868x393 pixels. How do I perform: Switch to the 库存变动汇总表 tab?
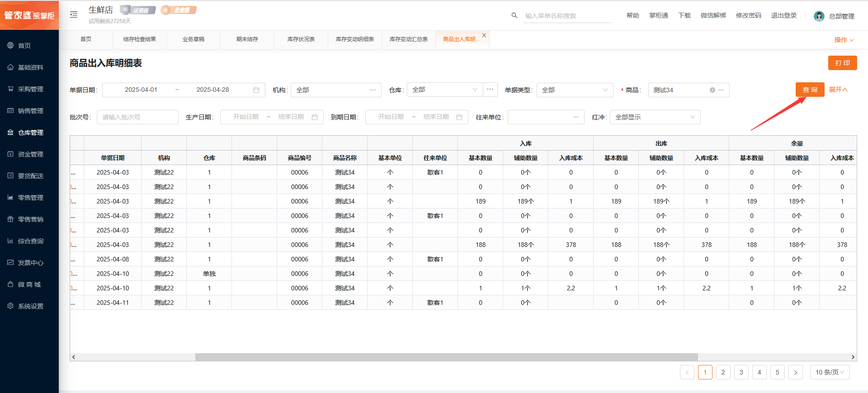(x=409, y=39)
